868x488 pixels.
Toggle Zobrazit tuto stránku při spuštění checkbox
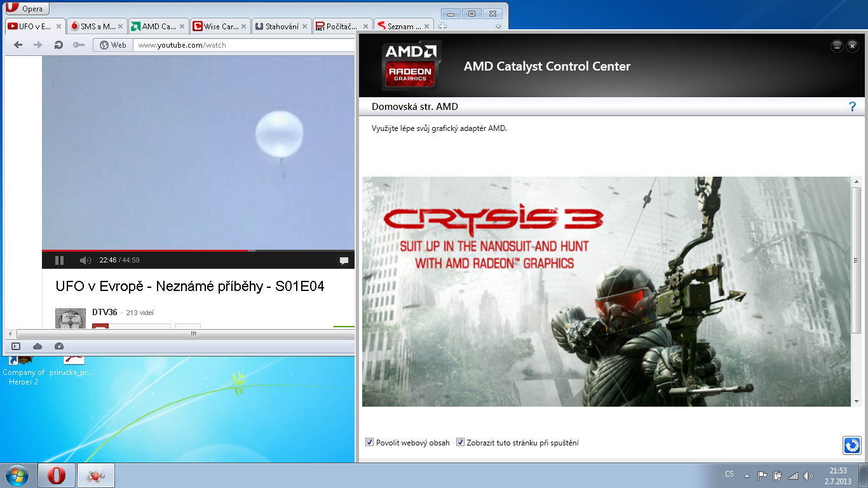[x=461, y=442]
